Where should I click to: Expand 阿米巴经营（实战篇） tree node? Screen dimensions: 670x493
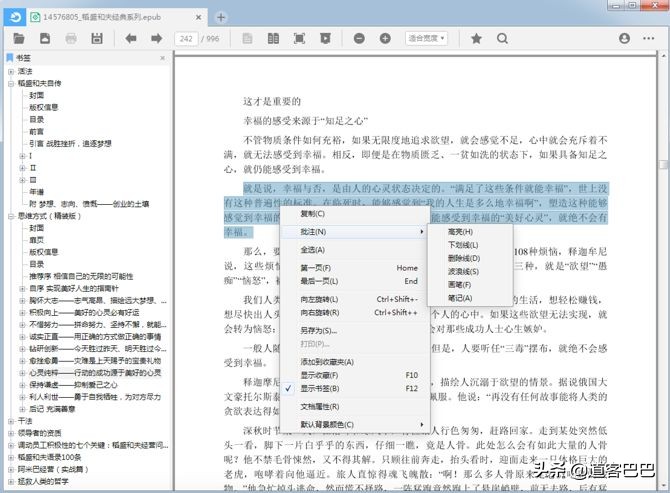(x=11, y=469)
